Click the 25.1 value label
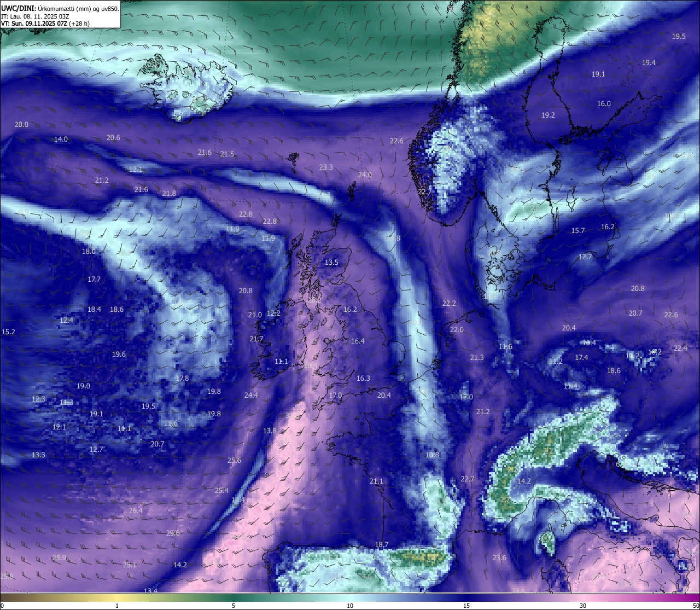 (130, 565)
